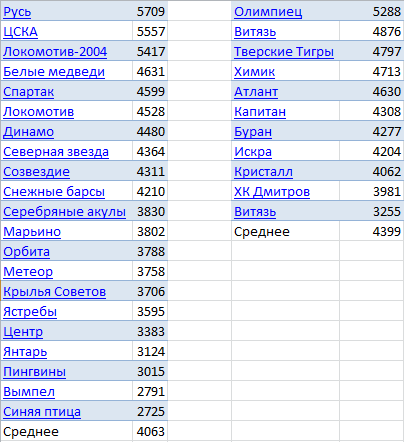404x442 pixels.
Task: Open the Синяя птица link
Action: (42, 412)
